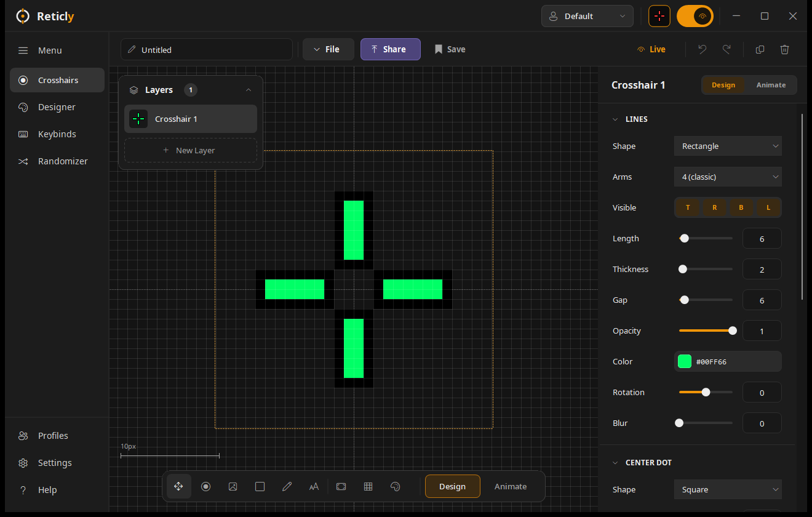The width and height of the screenshot is (812, 517).
Task: Toggle bottom arm visibility (B)
Action: pyautogui.click(x=741, y=207)
